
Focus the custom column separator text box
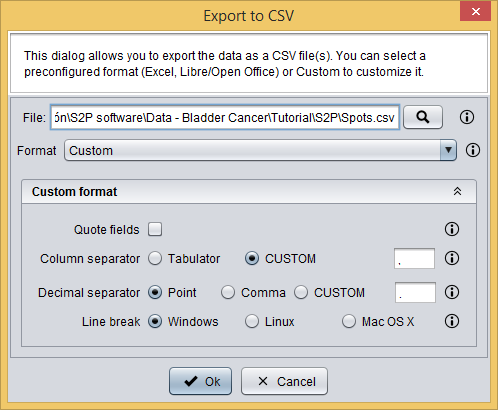pyautogui.click(x=414, y=258)
